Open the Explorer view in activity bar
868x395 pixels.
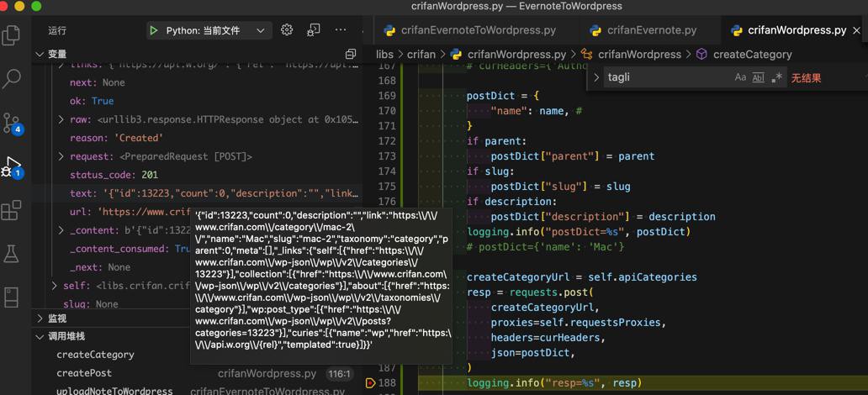[x=11, y=34]
